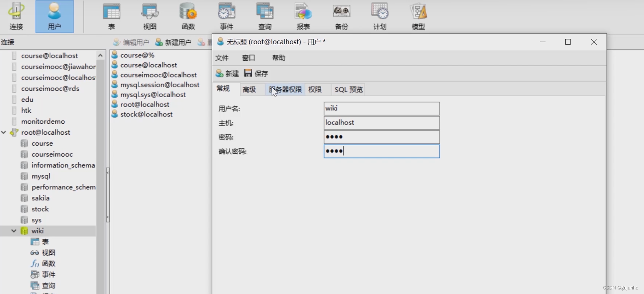Click 新建 button in user dialog
Image resolution: width=644 pixels, height=294 pixels.
tap(227, 73)
